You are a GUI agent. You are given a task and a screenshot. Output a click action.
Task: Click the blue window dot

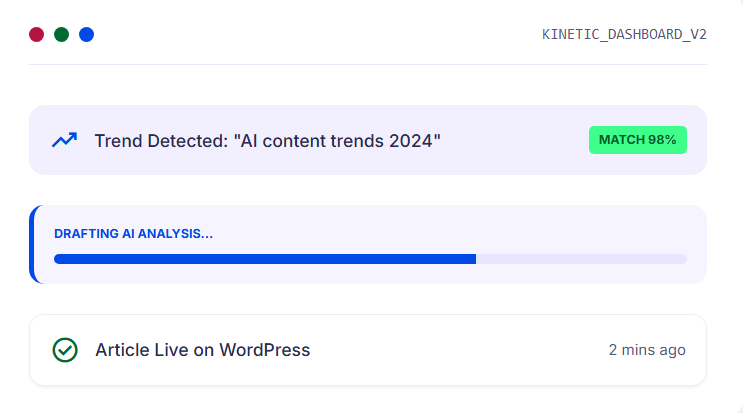(x=86, y=35)
